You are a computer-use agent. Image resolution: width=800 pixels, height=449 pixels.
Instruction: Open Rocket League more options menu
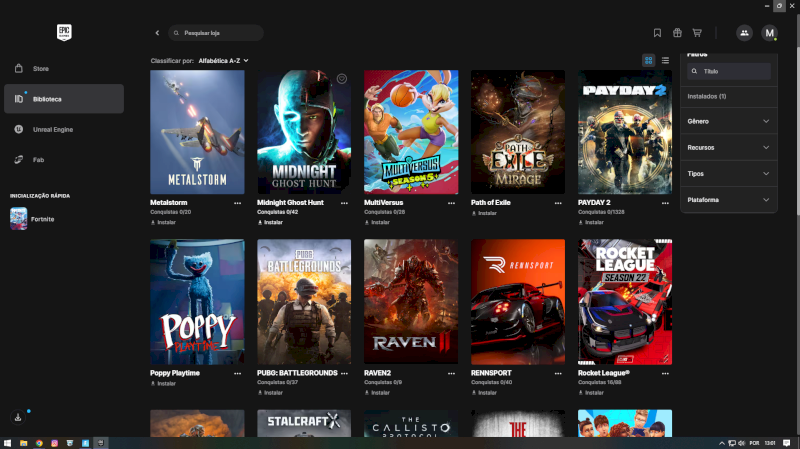[x=665, y=373]
